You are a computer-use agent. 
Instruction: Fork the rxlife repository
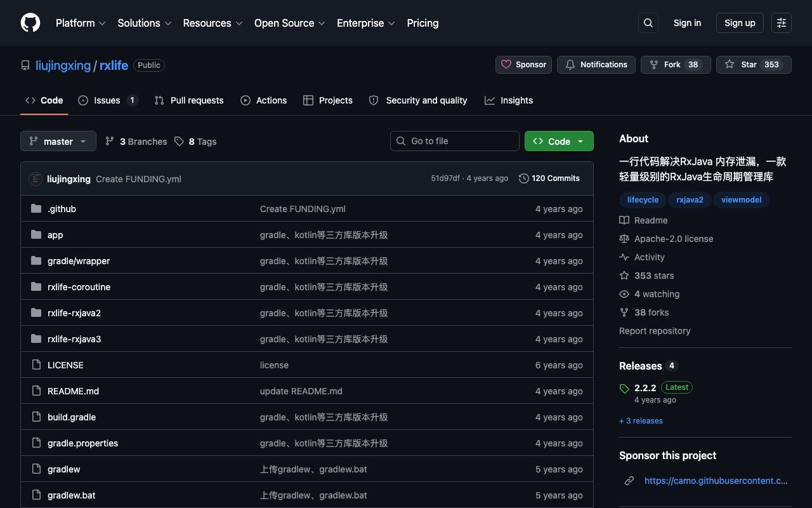point(676,65)
